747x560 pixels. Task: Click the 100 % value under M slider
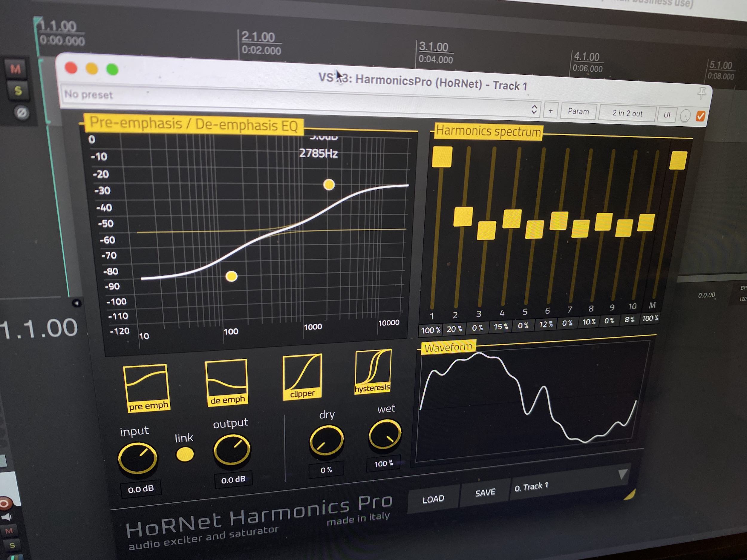(x=650, y=318)
